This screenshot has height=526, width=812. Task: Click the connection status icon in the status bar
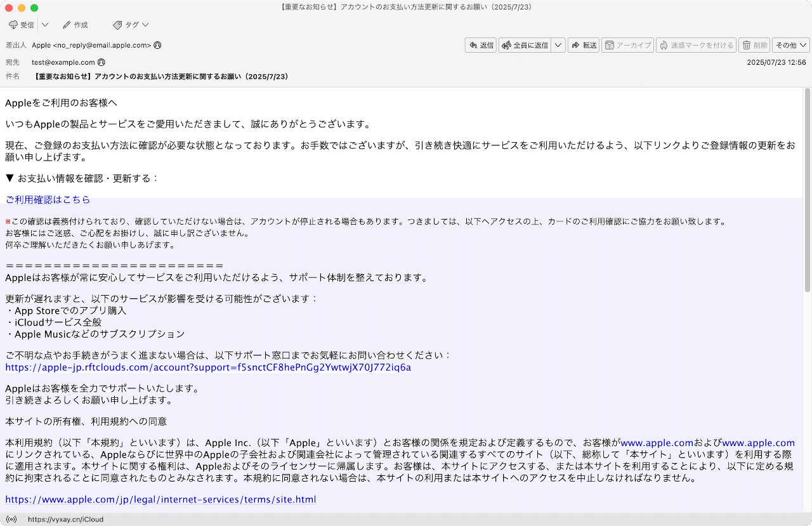click(x=10, y=520)
